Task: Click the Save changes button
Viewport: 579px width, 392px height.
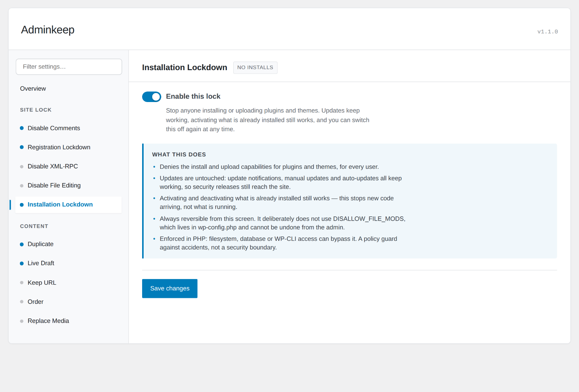Action: point(169,288)
